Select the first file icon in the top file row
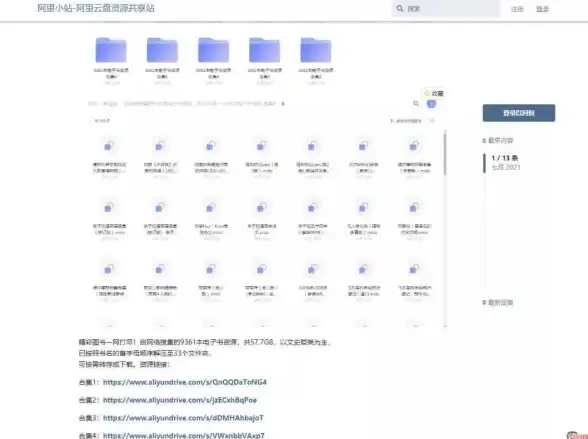The image size is (588, 439). (109, 146)
